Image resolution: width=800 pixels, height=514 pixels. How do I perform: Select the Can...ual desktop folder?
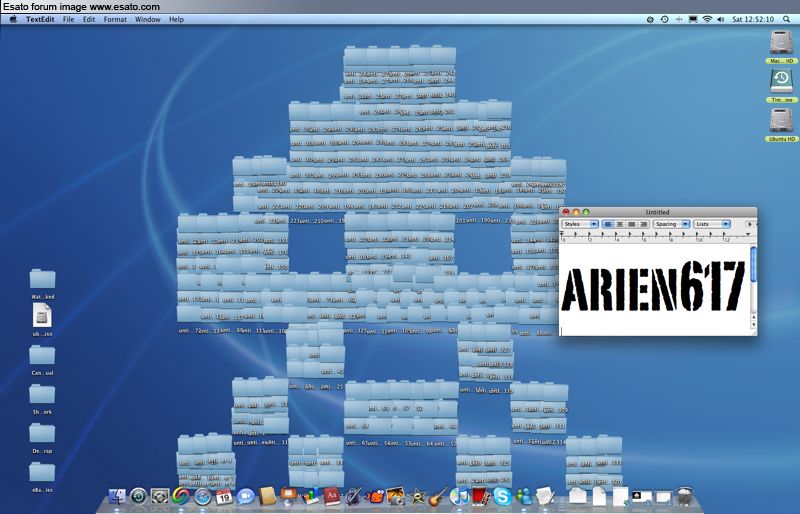click(x=42, y=360)
